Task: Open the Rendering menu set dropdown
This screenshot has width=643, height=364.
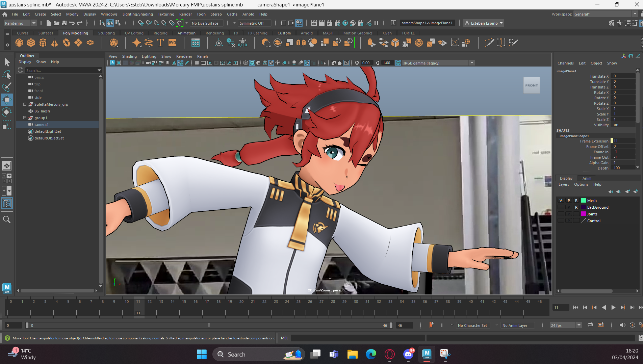Action: tap(20, 23)
